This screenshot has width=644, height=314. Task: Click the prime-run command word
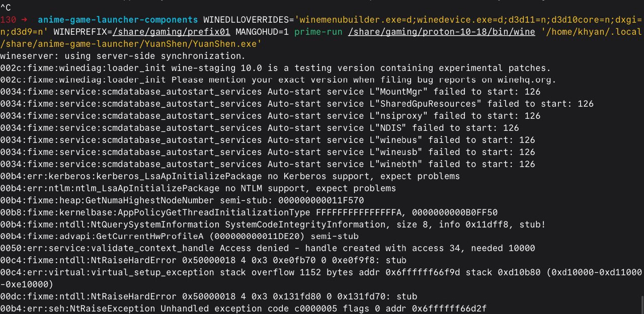[318, 32]
